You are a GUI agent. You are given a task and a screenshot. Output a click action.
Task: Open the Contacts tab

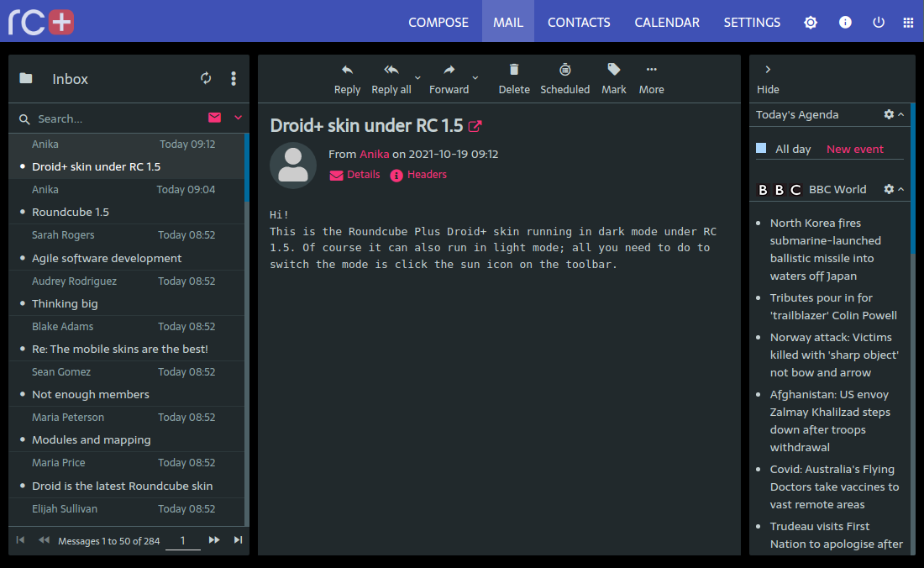(x=579, y=23)
